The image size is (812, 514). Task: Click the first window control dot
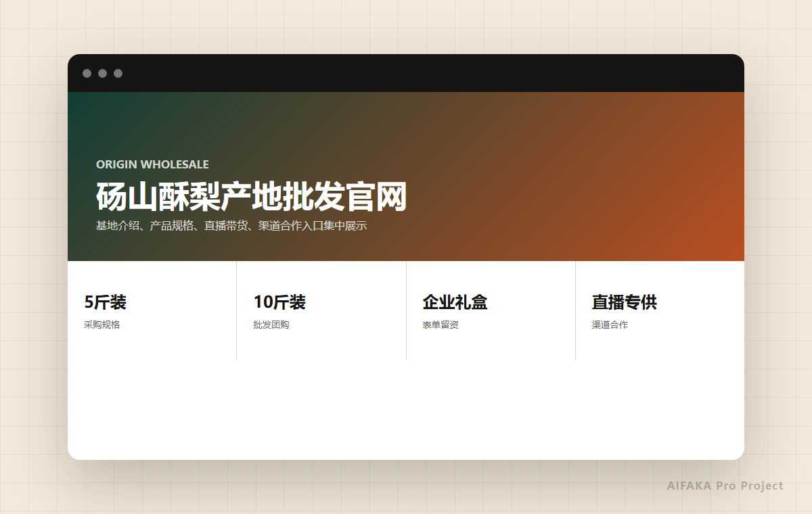tap(87, 73)
